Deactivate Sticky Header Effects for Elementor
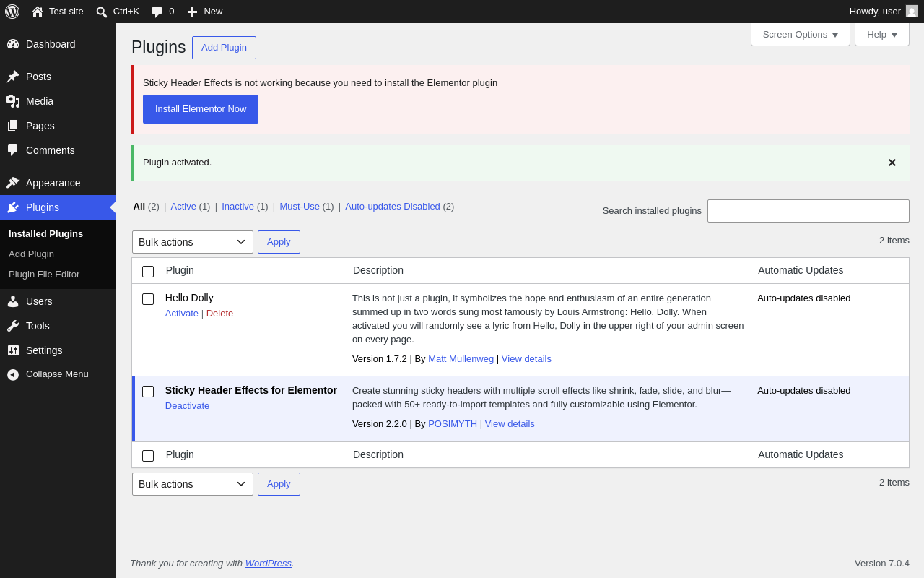Image resolution: width=924 pixels, height=578 pixels. point(187,406)
